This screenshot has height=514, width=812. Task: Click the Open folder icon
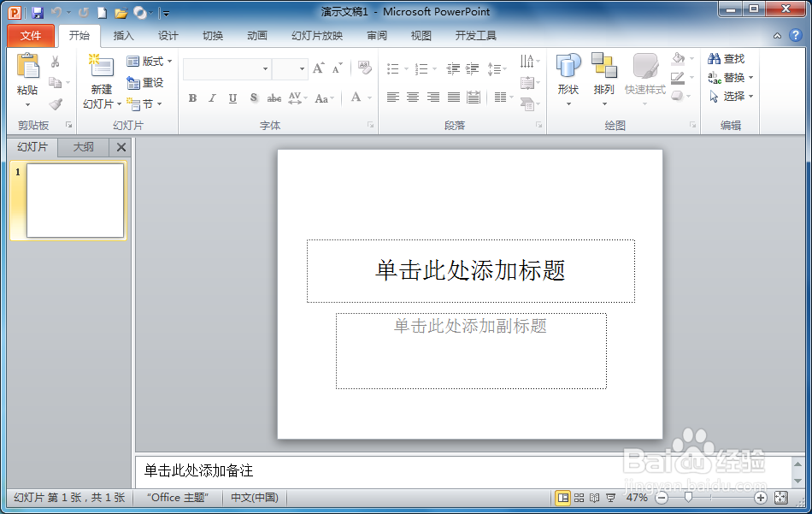121,13
